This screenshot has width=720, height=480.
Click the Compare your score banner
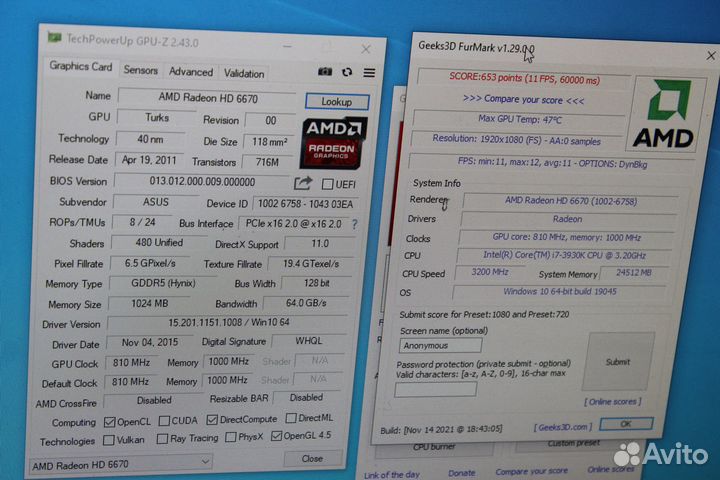coord(523,99)
